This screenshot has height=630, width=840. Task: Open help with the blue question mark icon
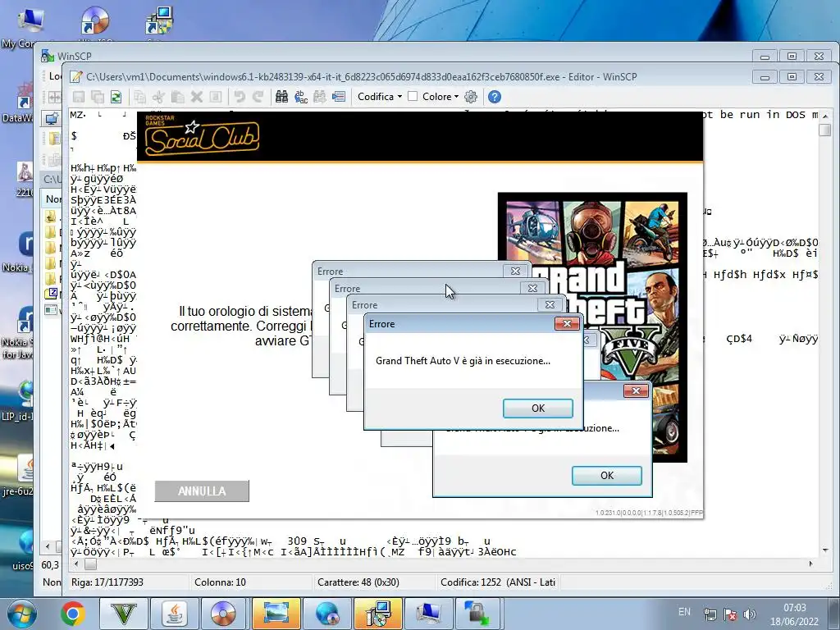[495, 97]
